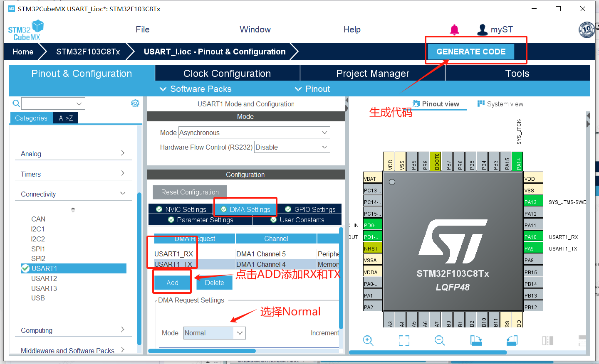Click the peripheral search input field
The image size is (599, 364).
point(53,103)
